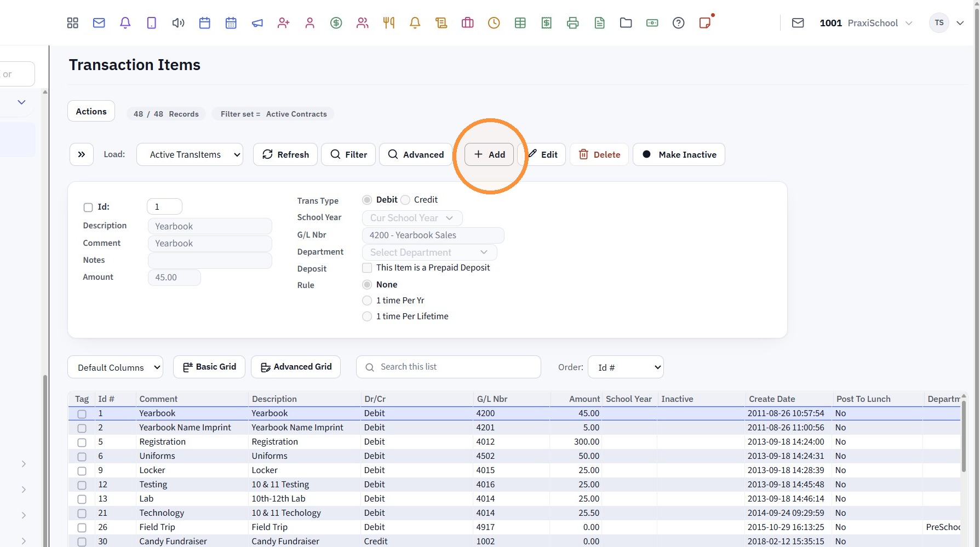This screenshot has height=547, width=980.
Task: Open the apps grid menu icon
Action: (x=73, y=23)
